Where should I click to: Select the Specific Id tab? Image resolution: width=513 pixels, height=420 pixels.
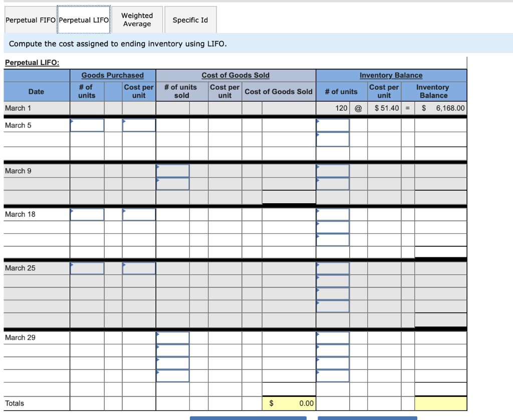tap(190, 20)
